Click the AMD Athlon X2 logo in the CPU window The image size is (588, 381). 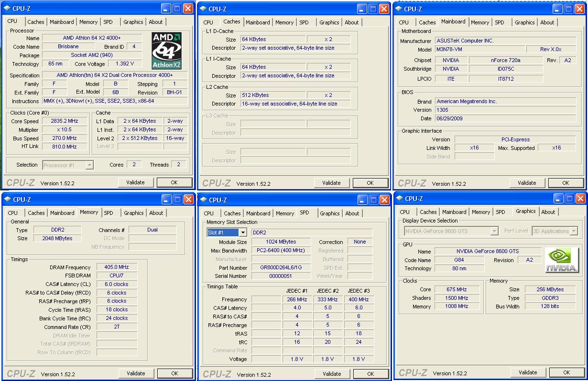click(x=166, y=51)
